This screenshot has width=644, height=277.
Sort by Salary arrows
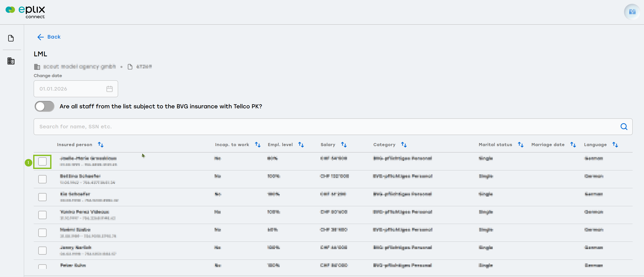click(x=344, y=145)
